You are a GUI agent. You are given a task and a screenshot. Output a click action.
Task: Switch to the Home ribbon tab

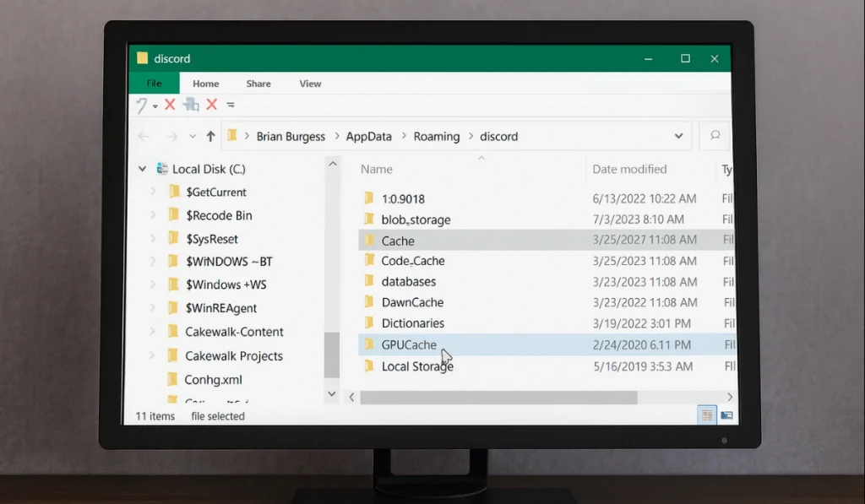[x=206, y=84]
